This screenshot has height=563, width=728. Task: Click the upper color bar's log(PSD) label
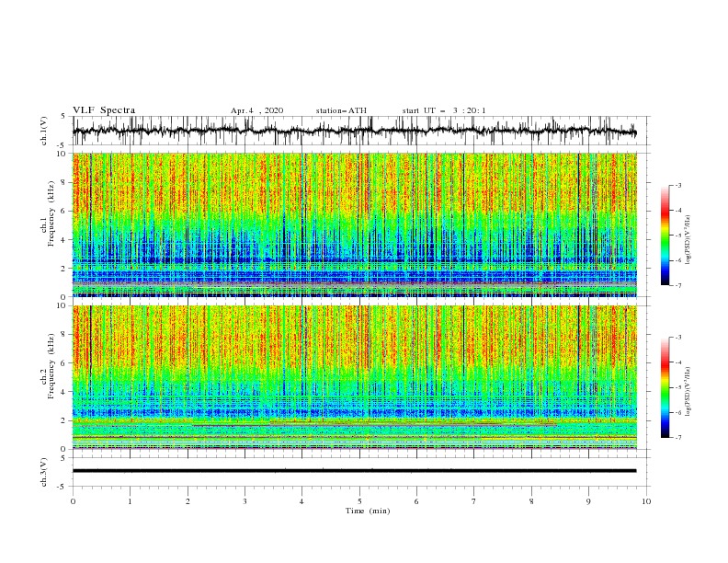(688, 239)
